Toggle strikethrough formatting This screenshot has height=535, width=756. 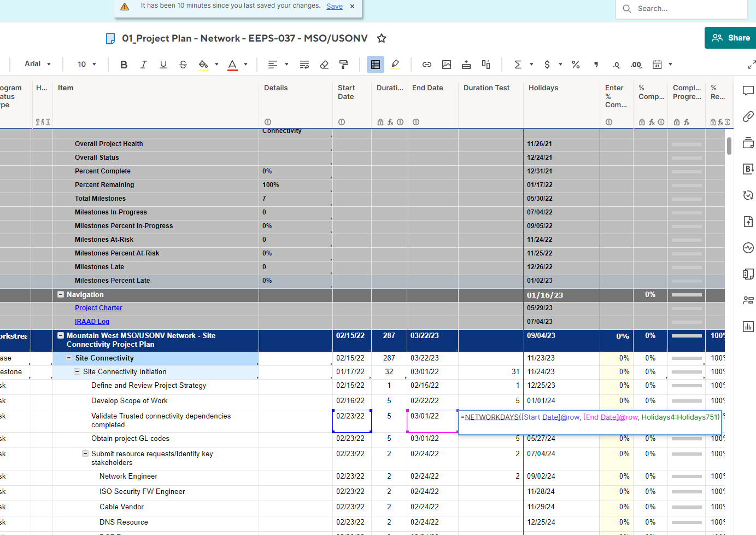pyautogui.click(x=183, y=65)
